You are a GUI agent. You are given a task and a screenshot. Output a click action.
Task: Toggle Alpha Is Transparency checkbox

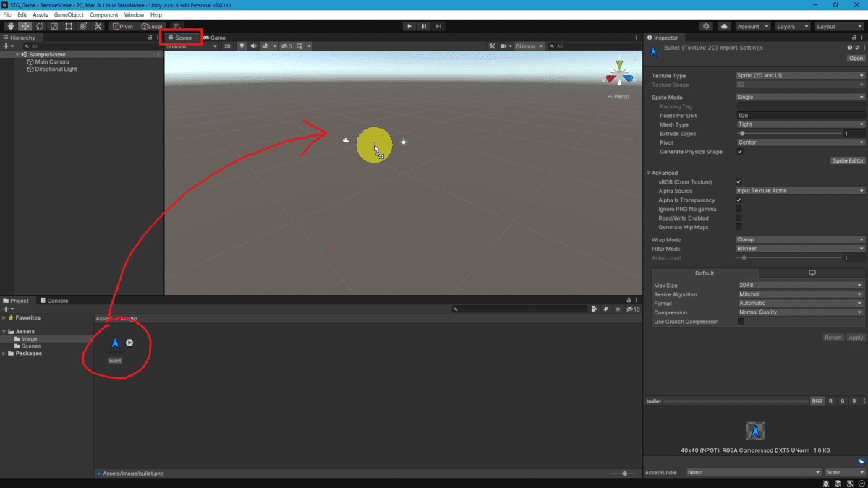click(x=739, y=200)
